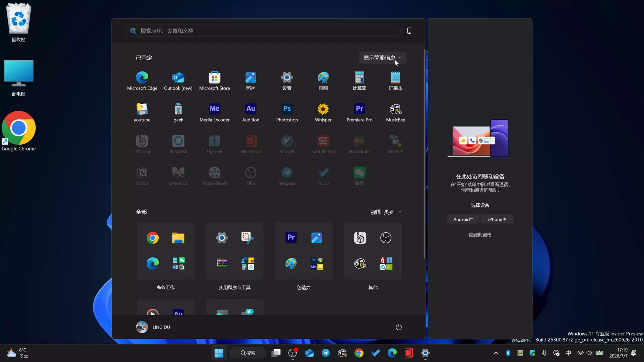Open LANDrop pinned app
Screen dimensions: 644x362
pyautogui.click(x=142, y=144)
